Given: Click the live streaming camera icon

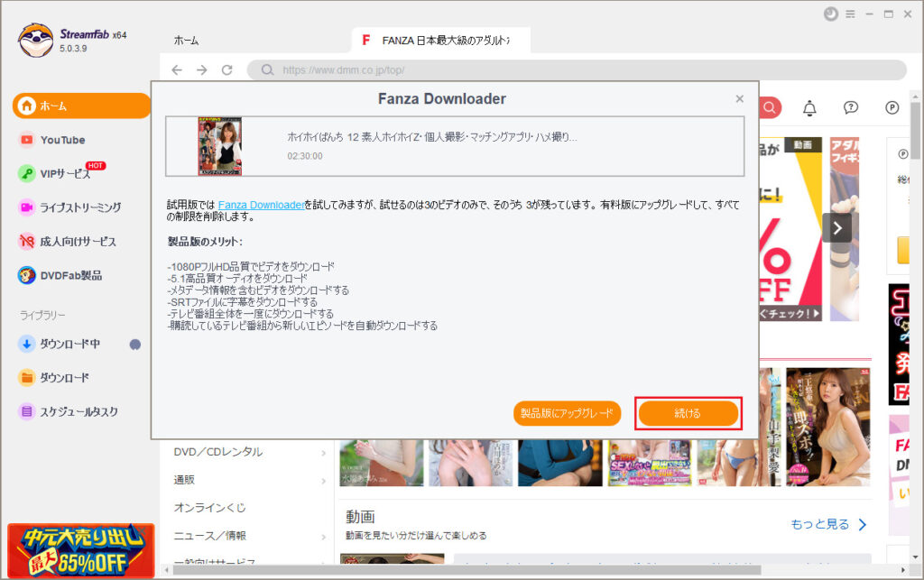Looking at the screenshot, I should tap(26, 207).
